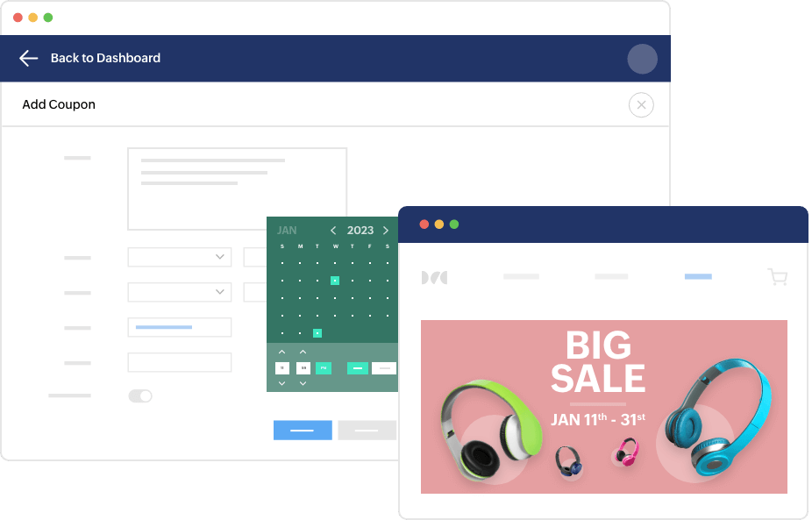Go to previous year in calendar

(333, 230)
